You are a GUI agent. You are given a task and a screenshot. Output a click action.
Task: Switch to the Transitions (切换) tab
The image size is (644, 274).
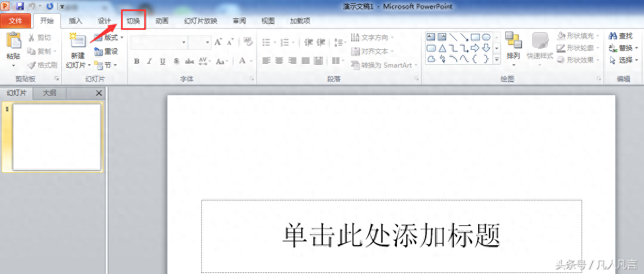[x=133, y=21]
